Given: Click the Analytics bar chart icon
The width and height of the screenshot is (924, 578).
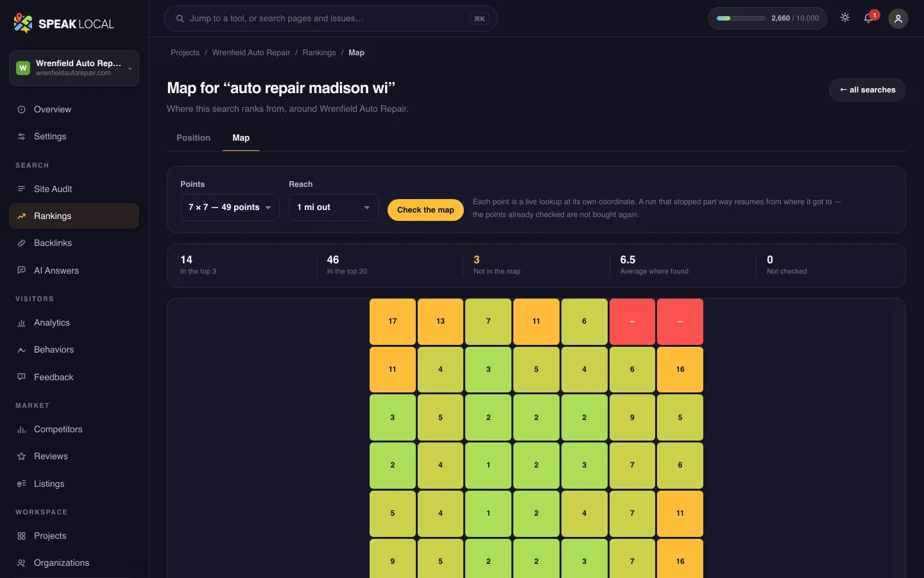Looking at the screenshot, I should coord(22,323).
